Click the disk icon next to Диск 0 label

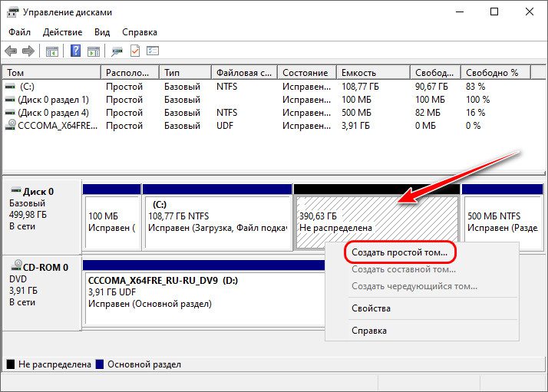(16, 190)
